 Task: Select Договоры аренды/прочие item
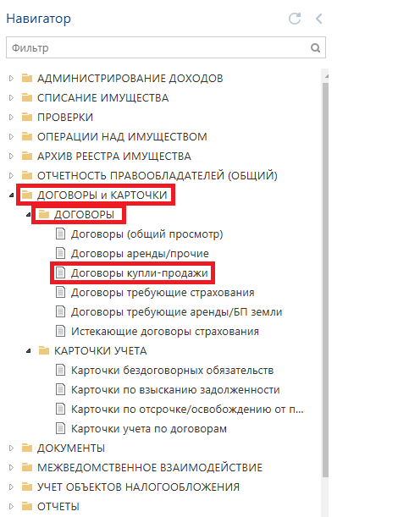click(x=140, y=254)
